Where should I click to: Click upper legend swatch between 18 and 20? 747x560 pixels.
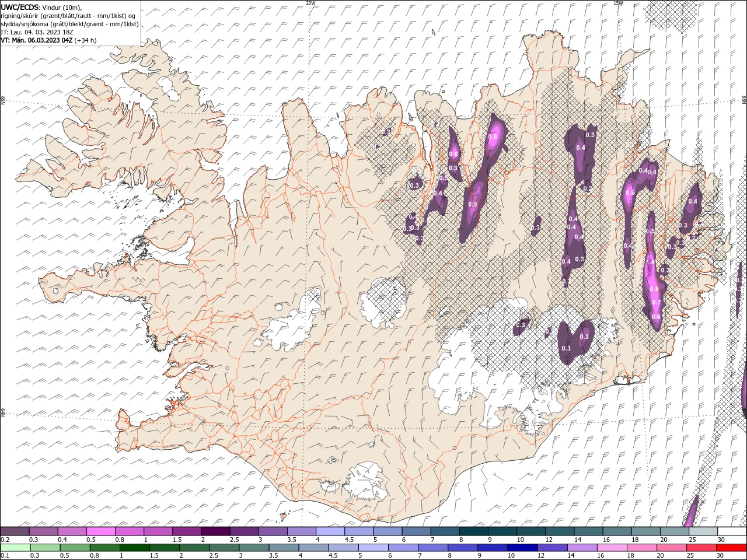(x=645, y=531)
